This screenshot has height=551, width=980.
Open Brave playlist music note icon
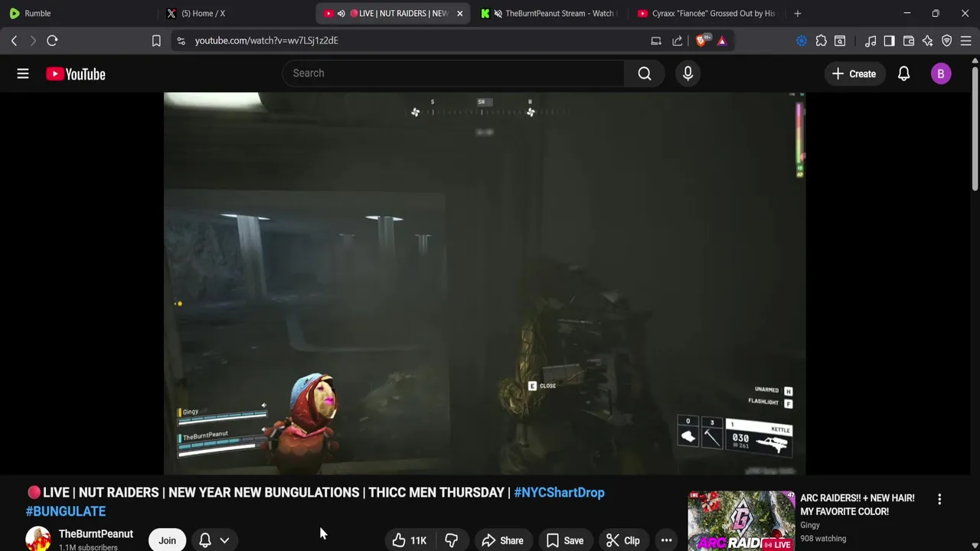(x=871, y=41)
